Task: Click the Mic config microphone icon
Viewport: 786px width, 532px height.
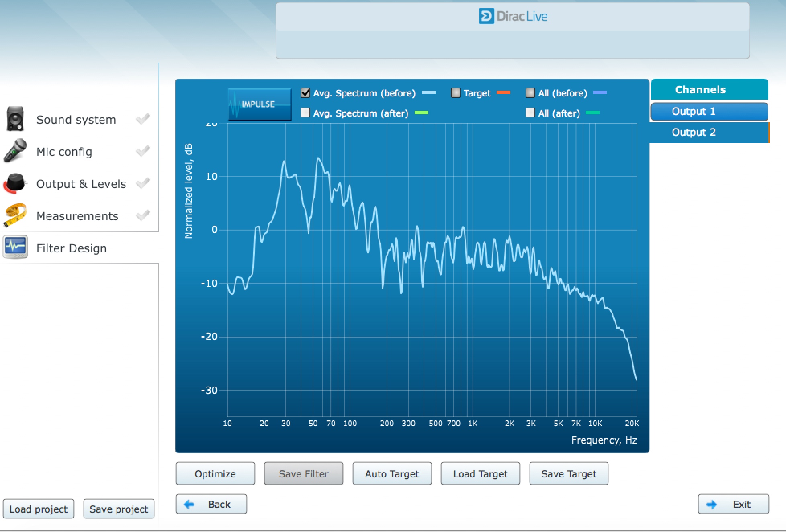Action: [15, 151]
